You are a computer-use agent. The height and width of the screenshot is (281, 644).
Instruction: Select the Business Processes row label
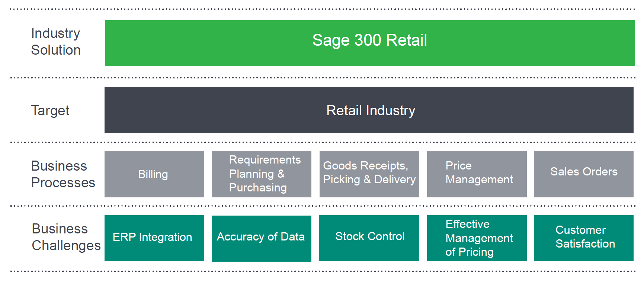[63, 174]
